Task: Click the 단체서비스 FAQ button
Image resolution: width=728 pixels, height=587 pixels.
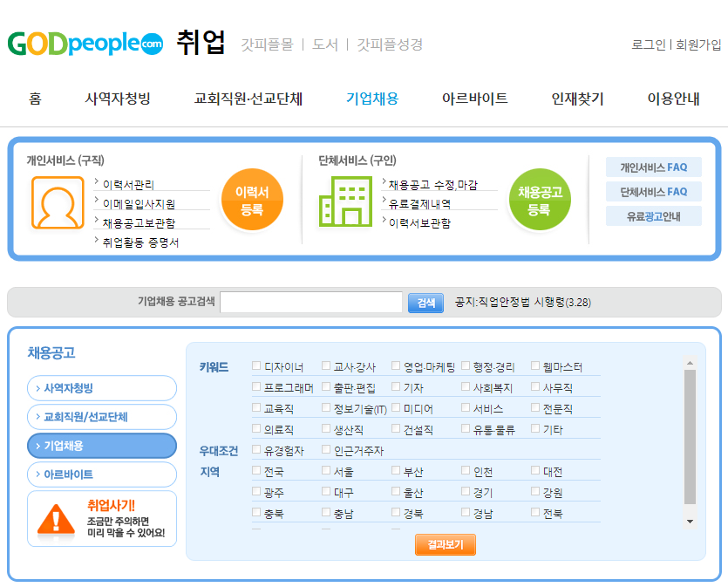Action: tap(654, 192)
